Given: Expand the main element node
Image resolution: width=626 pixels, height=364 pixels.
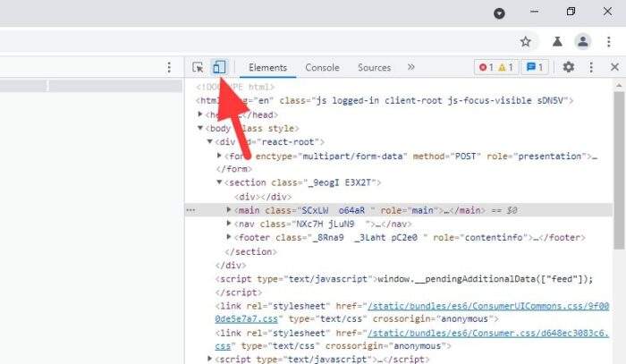Looking at the screenshot, I should [x=228, y=209].
